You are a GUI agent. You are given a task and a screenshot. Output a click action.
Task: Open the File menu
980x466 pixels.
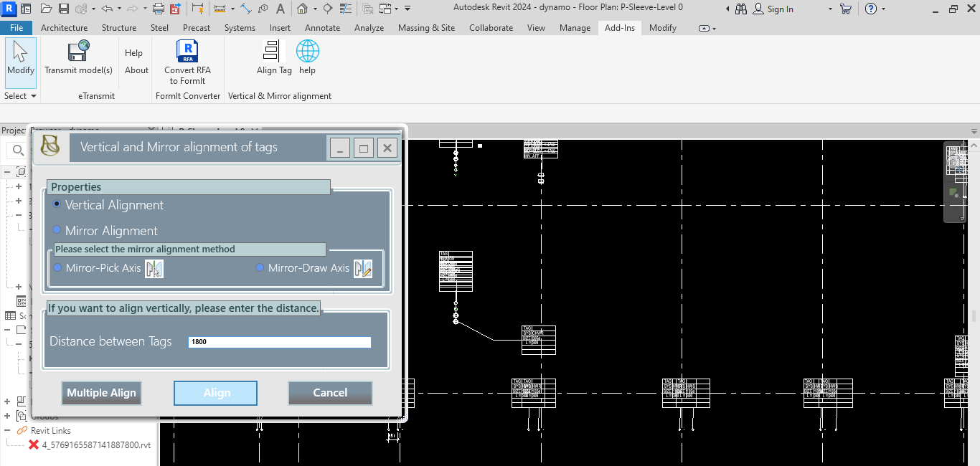tap(17, 28)
